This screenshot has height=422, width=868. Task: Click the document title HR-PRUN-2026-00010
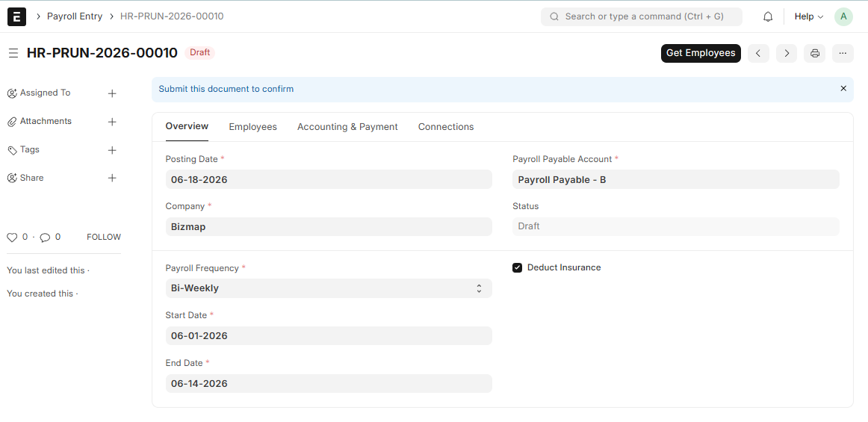(102, 53)
